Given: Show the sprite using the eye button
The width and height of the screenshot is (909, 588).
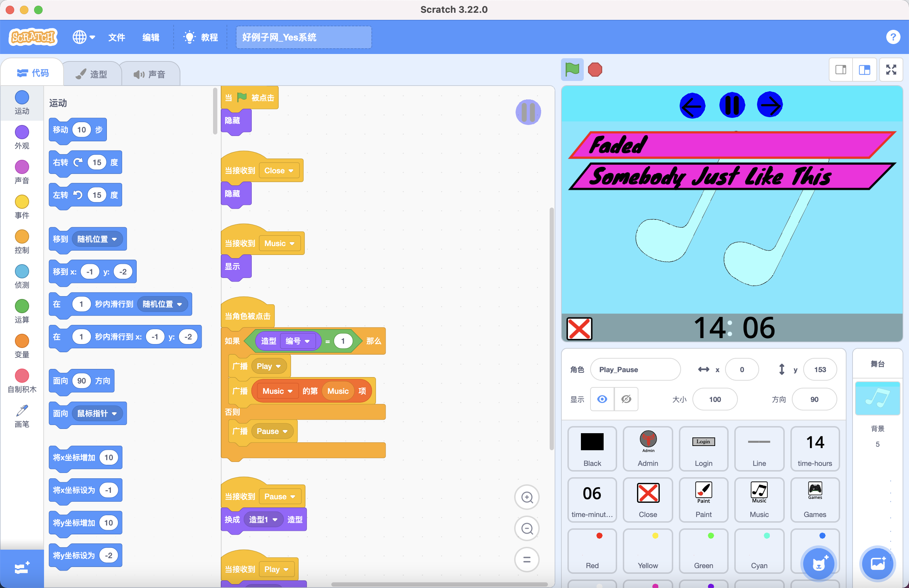Looking at the screenshot, I should click(x=602, y=399).
